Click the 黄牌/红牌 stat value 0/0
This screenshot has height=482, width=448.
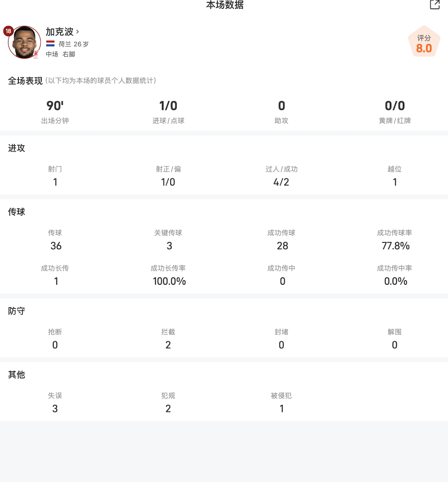pos(395,106)
